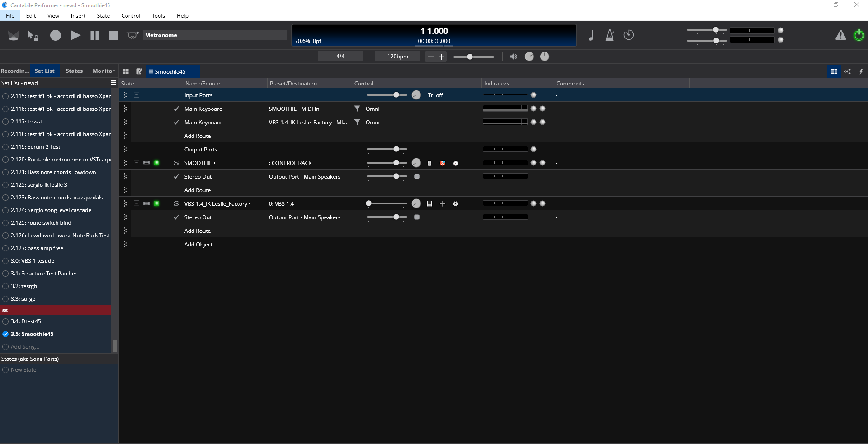Toggle the metronome icon
Screen dimensions: 868x444
pos(609,35)
